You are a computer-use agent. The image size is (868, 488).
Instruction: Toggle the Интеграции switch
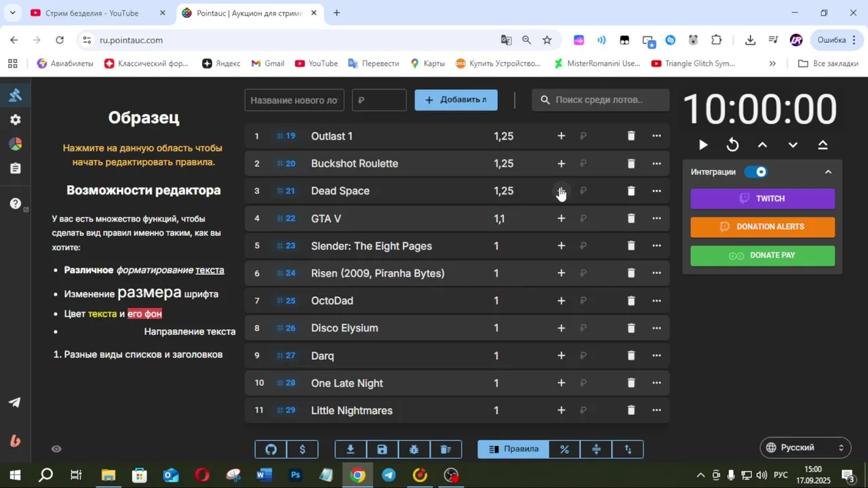coord(755,171)
